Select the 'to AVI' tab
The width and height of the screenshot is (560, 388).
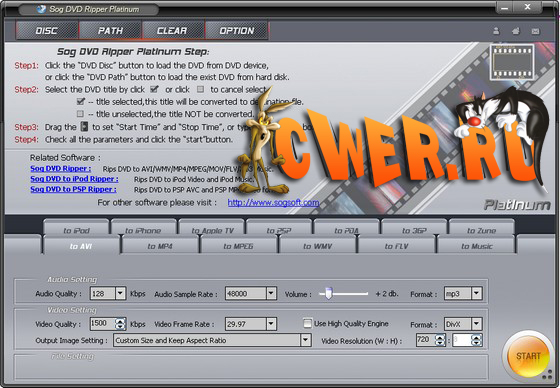coord(81,246)
